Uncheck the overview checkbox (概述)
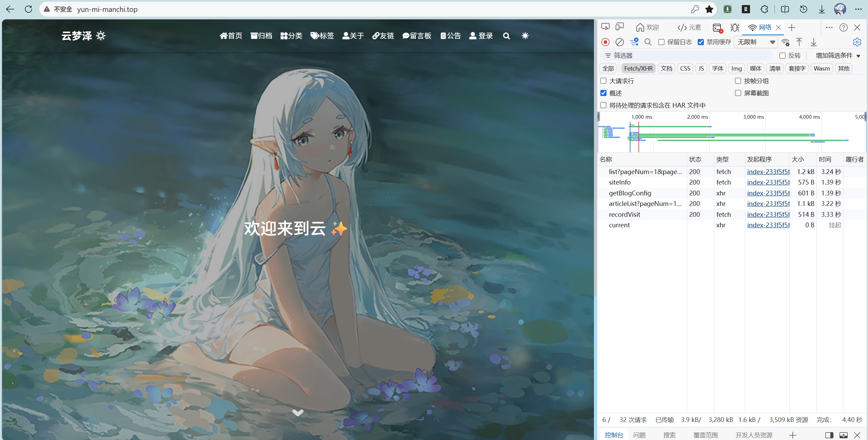 click(x=603, y=93)
